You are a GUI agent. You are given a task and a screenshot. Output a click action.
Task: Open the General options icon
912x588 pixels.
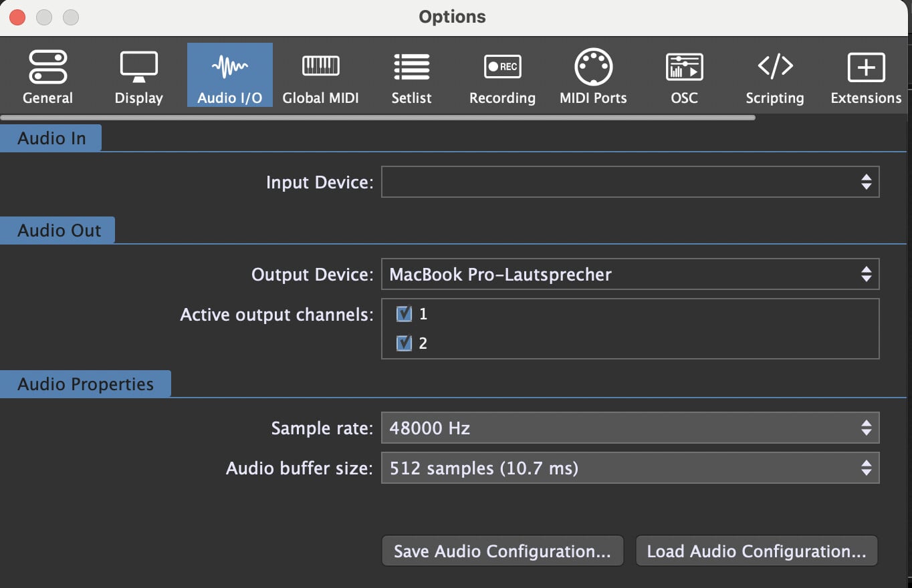[x=47, y=68]
